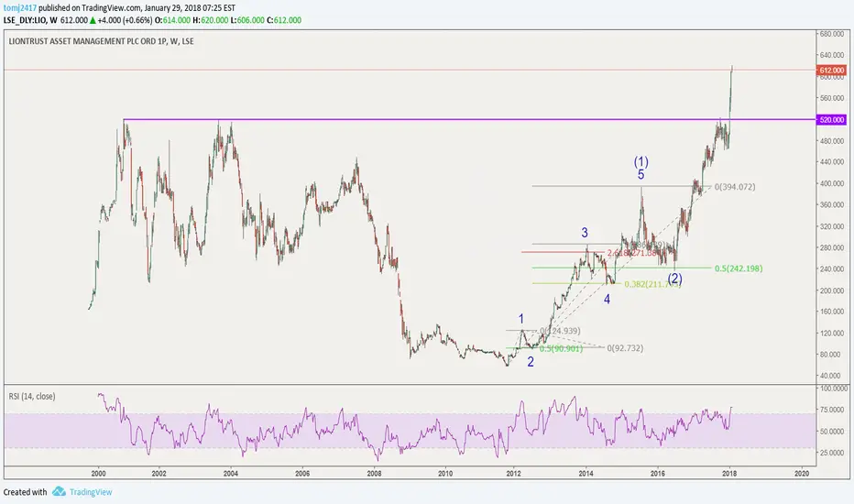Click the wave 3 label
Viewport: 854px width, 504px height.
585,233
